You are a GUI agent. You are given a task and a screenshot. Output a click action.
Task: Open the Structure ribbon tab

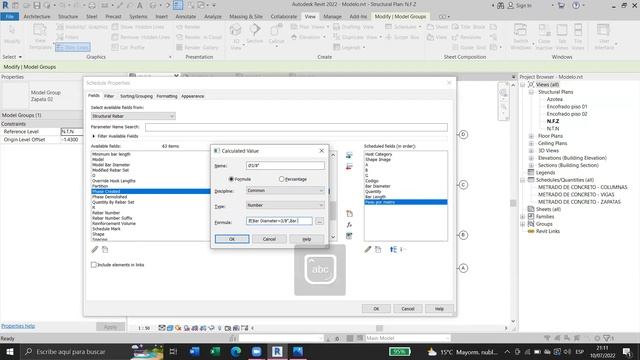pyautogui.click(x=68, y=16)
